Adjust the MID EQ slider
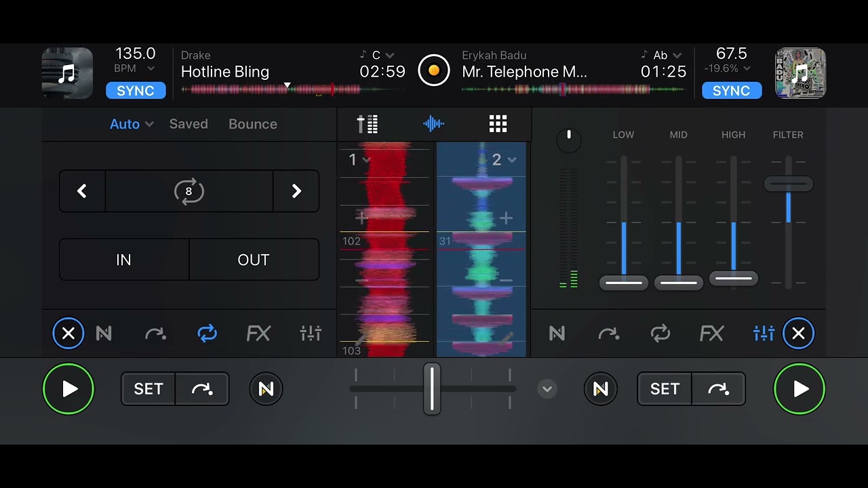 coord(679,283)
